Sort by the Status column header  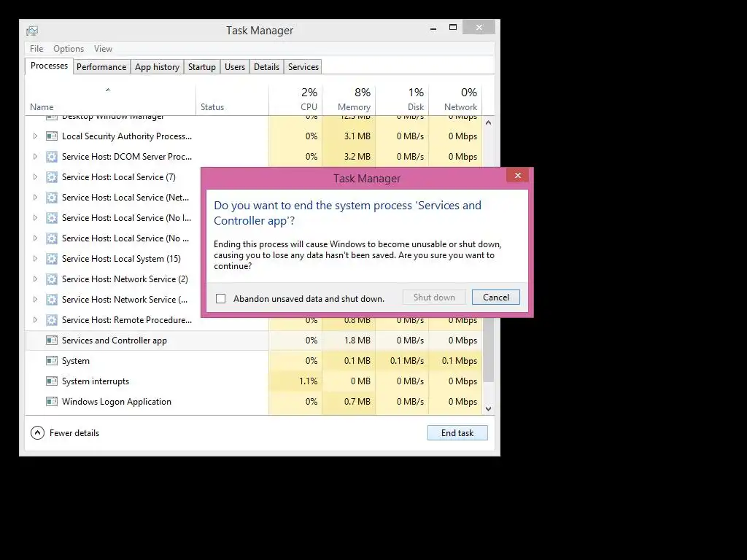pyautogui.click(x=232, y=100)
